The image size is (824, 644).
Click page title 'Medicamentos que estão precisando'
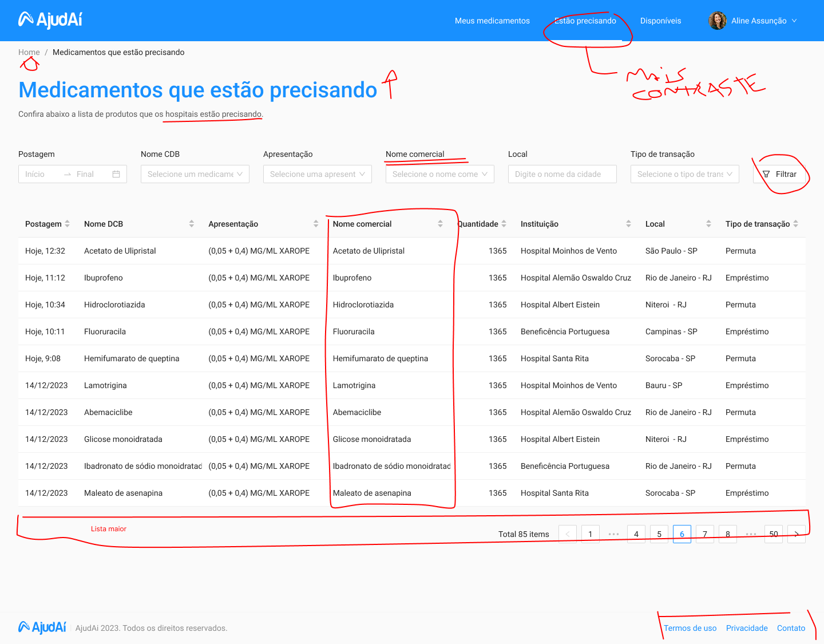tap(198, 90)
